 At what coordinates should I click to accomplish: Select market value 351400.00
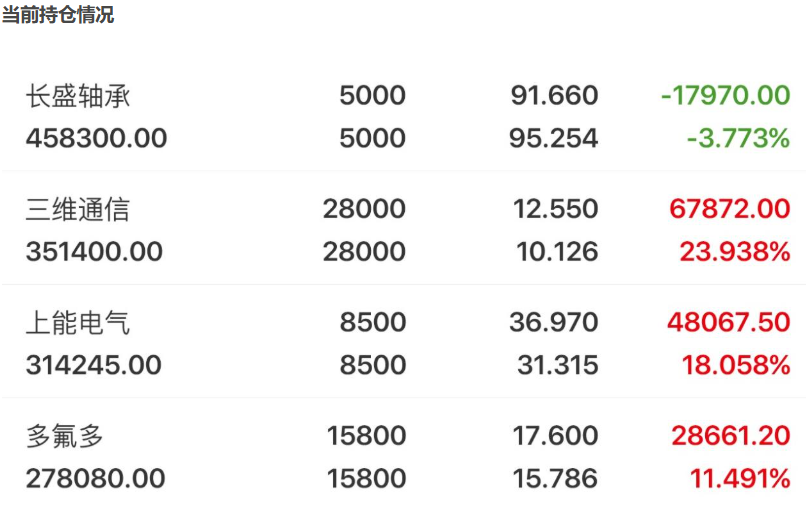tap(95, 252)
